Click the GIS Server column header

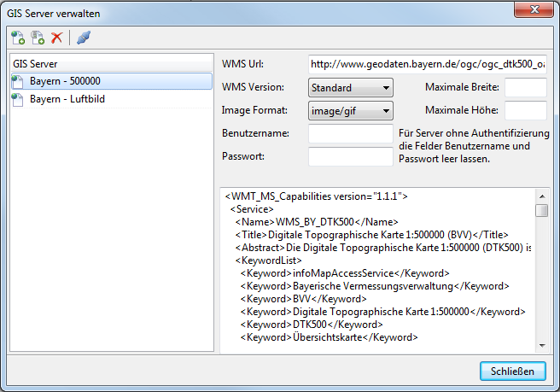pyautogui.click(x=110, y=63)
